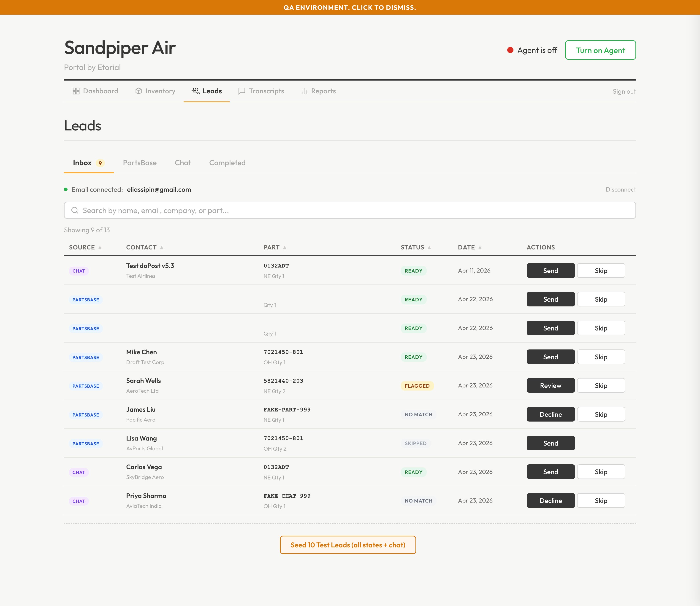Click the Transcripts speech bubble icon

click(241, 91)
